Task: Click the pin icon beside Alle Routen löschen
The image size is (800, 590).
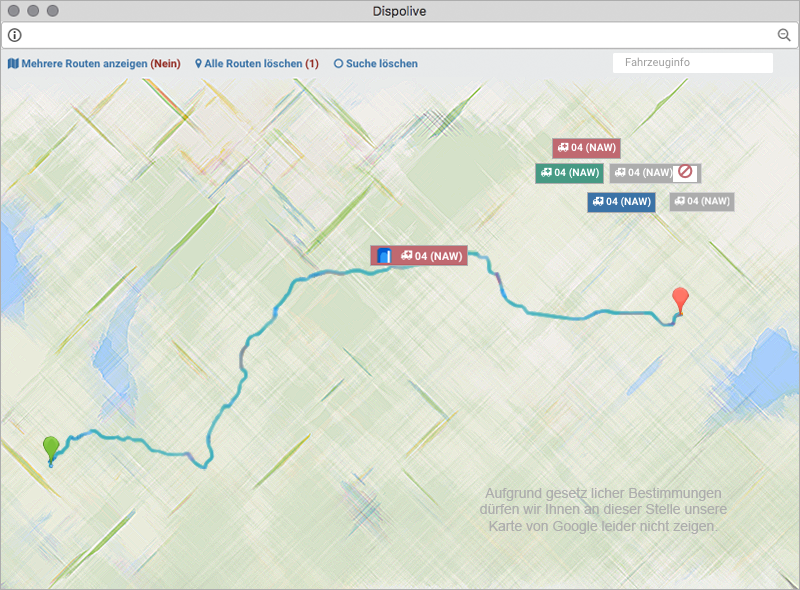Action: pyautogui.click(x=198, y=64)
